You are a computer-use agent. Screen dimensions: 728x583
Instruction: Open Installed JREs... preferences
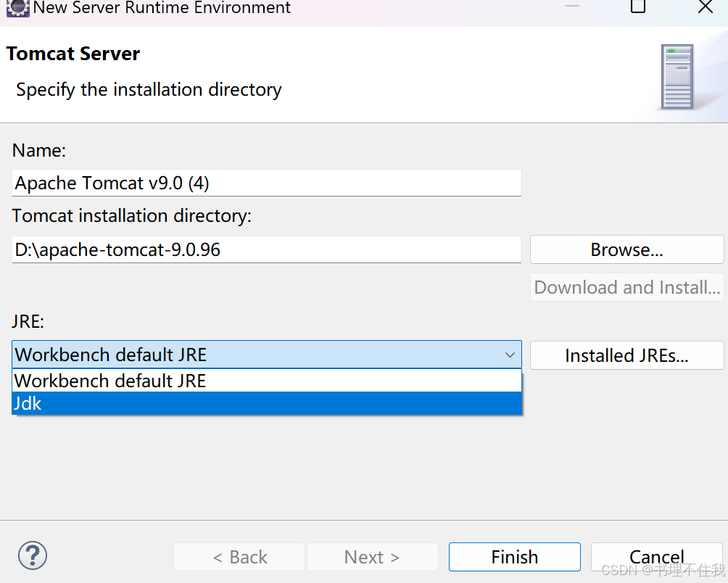click(x=626, y=355)
